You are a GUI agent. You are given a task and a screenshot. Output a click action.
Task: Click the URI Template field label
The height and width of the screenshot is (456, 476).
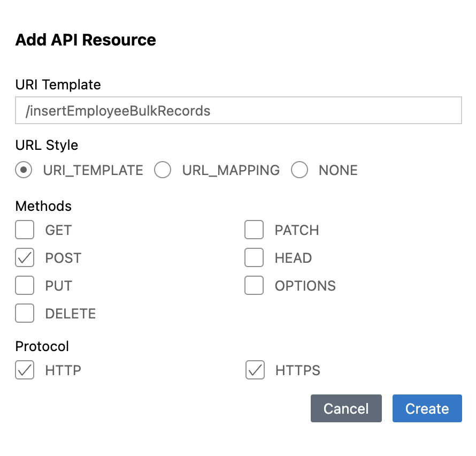pyautogui.click(x=58, y=85)
